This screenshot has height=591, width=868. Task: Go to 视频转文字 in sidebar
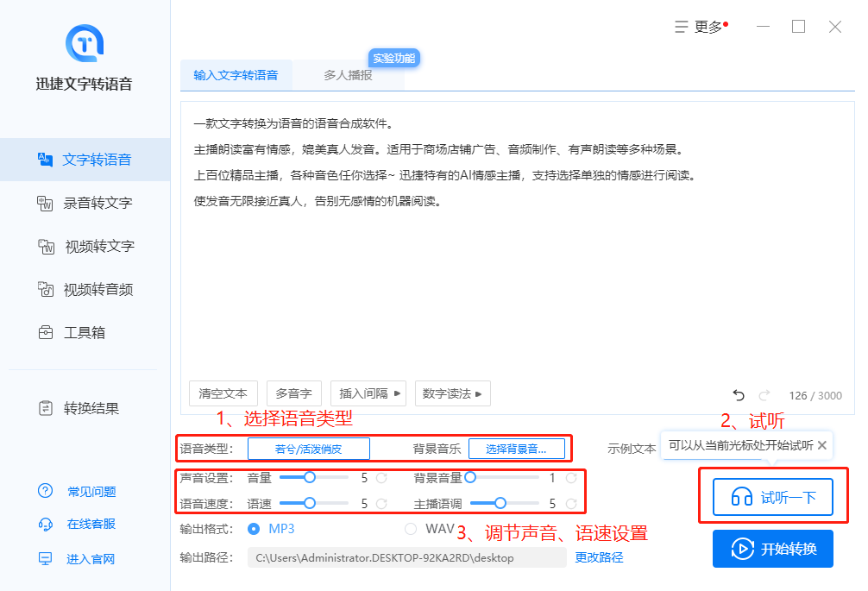85,246
